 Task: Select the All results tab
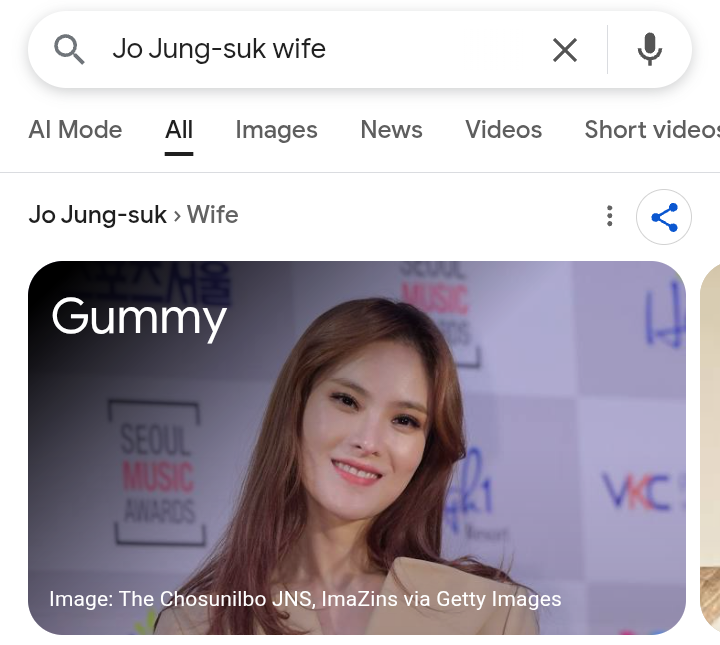tap(179, 129)
